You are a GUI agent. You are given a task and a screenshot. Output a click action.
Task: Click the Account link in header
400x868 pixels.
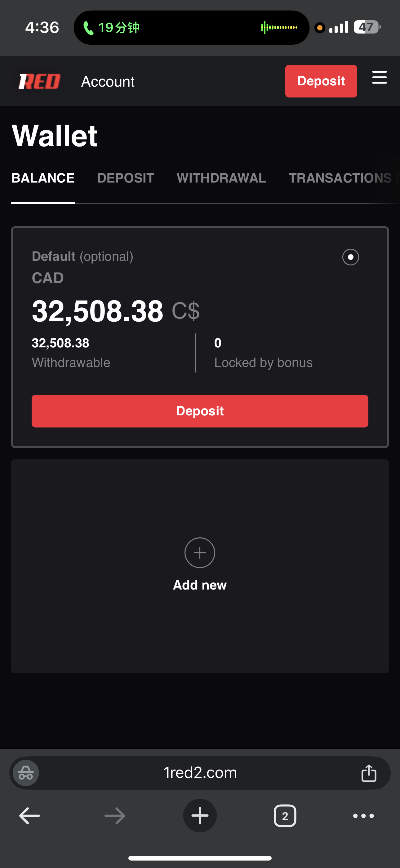click(x=108, y=82)
